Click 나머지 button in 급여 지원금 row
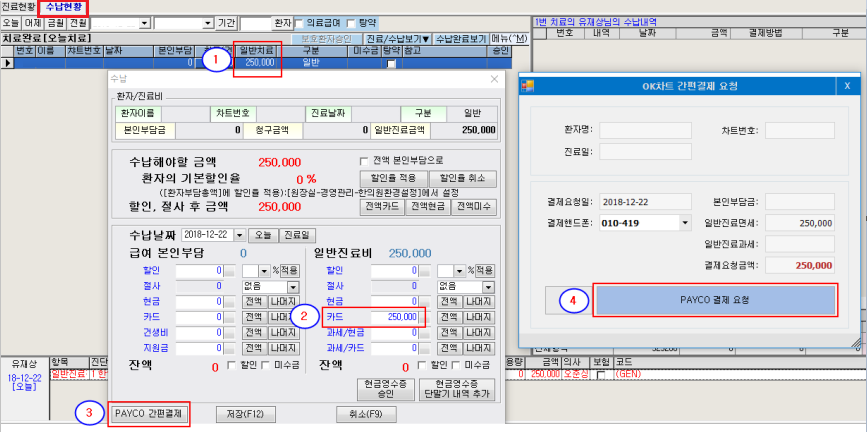867x432 pixels. tap(284, 348)
